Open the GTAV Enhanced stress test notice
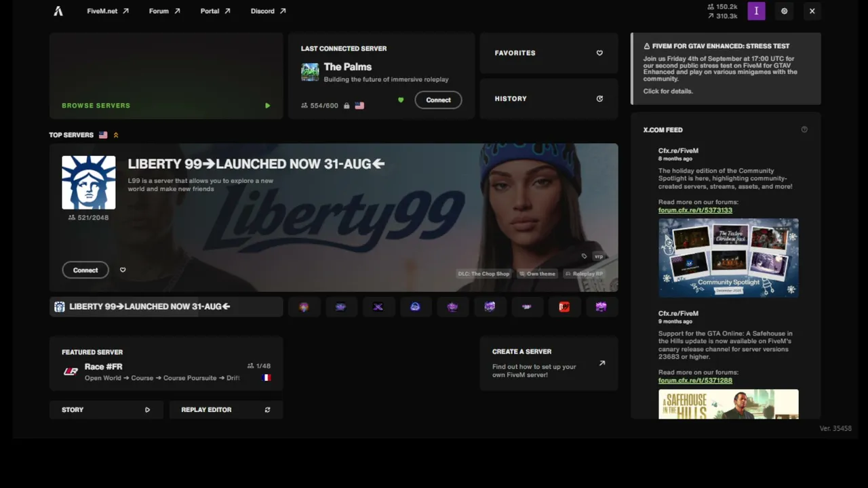Screen dimensions: 868x488 click(x=726, y=68)
